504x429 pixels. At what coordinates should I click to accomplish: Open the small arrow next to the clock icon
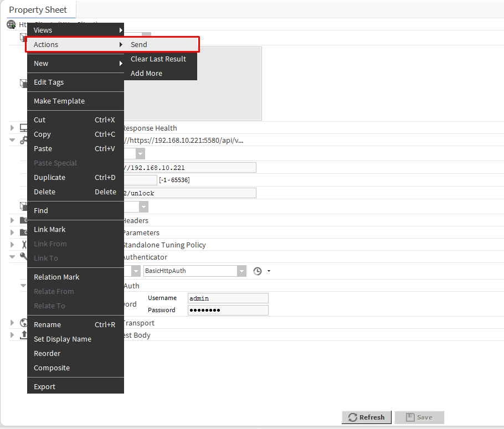point(269,271)
